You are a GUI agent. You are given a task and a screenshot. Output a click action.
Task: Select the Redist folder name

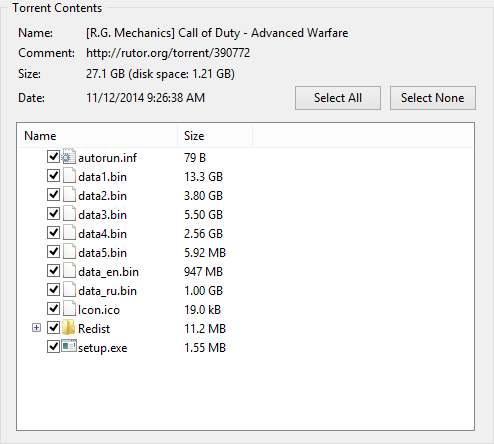click(94, 329)
